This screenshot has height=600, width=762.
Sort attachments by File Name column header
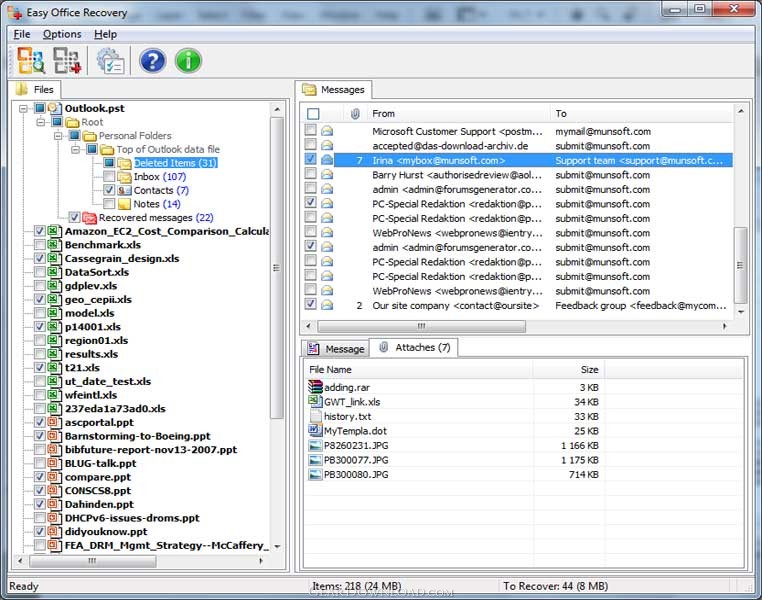coord(418,370)
